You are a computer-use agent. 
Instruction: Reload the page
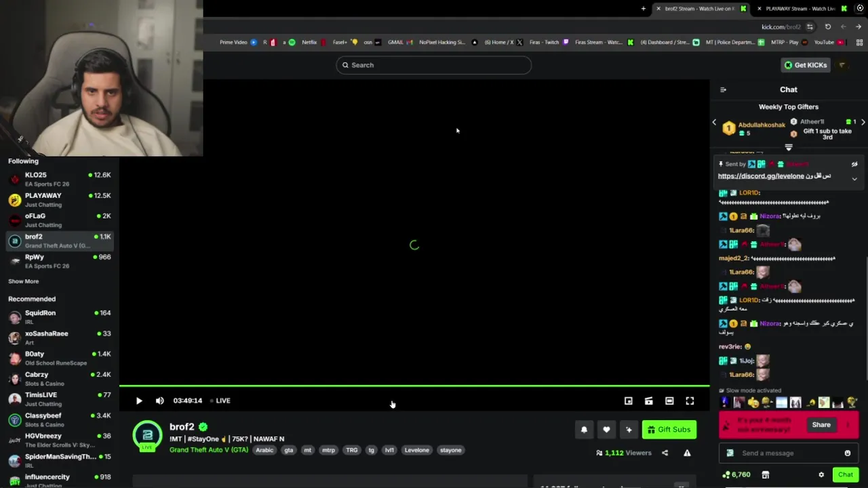point(828,27)
